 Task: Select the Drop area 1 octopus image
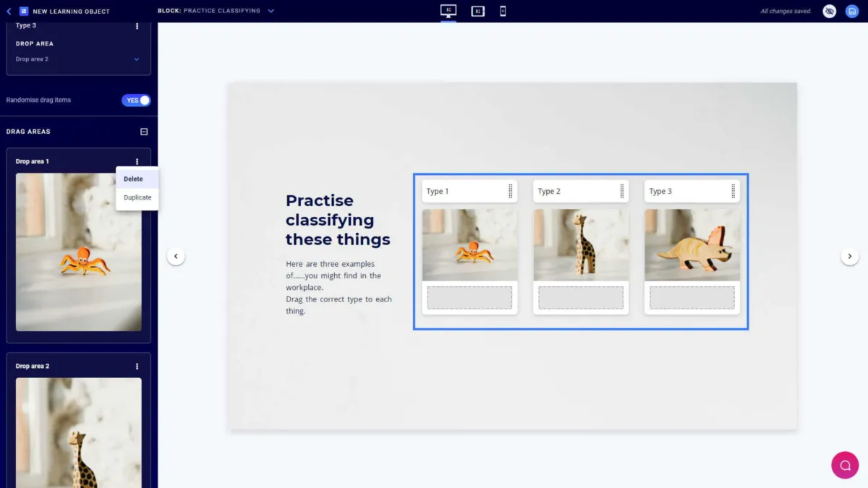79,252
